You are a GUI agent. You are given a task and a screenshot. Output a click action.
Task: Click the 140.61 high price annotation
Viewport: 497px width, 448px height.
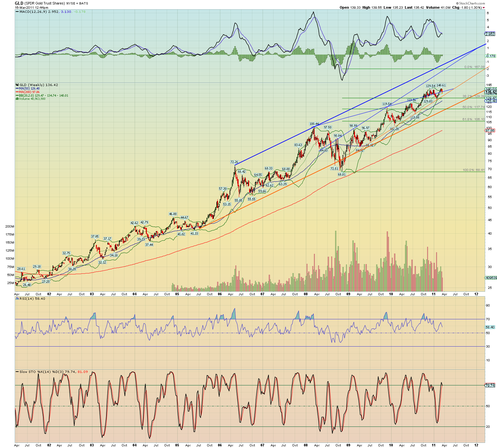[x=441, y=85]
